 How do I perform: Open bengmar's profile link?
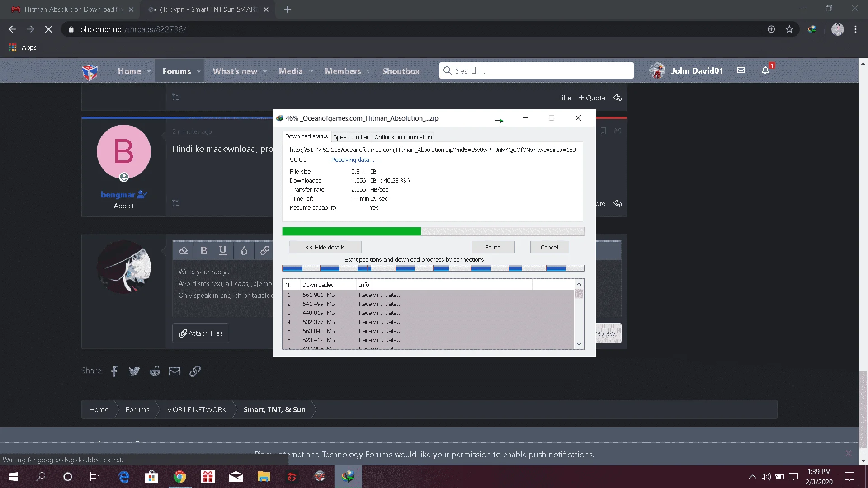tap(118, 195)
